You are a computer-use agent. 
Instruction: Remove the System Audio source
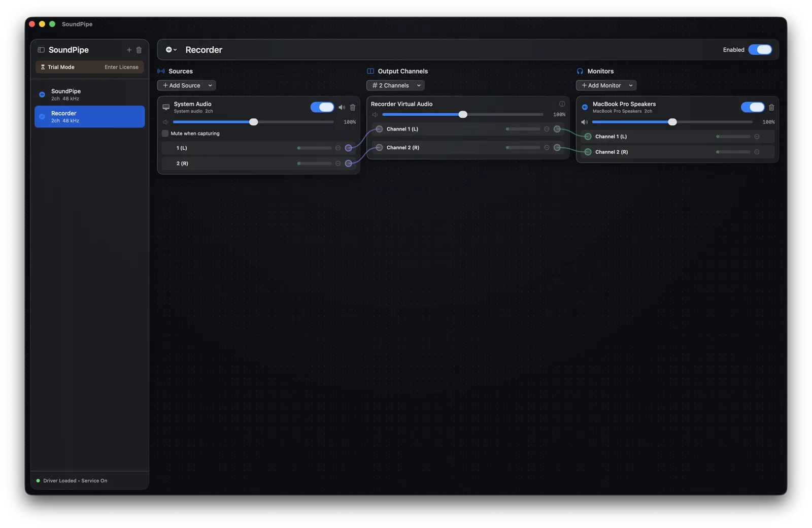(x=353, y=107)
